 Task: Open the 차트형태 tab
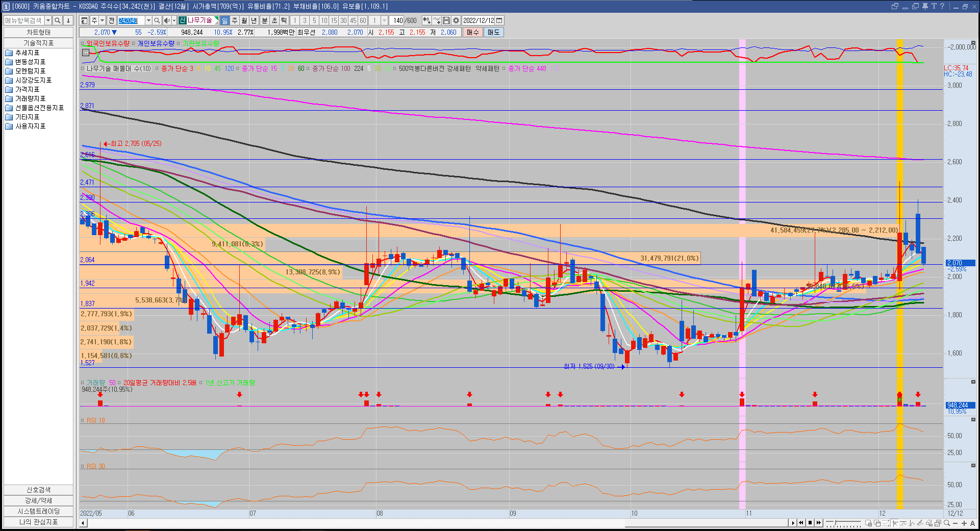pos(38,32)
